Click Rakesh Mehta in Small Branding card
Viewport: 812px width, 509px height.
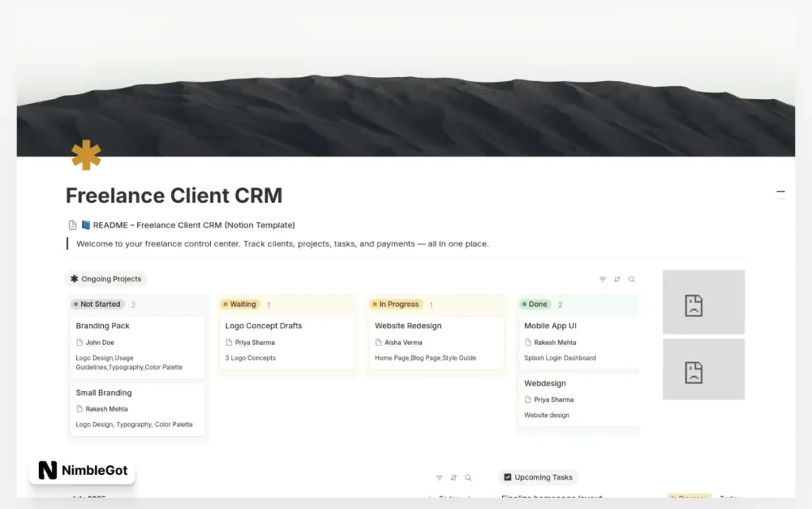click(x=107, y=408)
